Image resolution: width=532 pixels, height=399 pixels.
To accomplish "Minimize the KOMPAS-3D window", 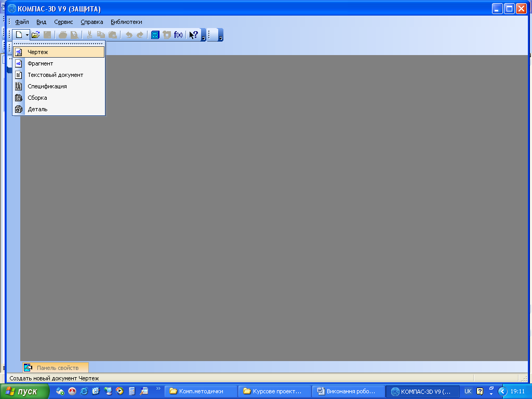I will 497,8.
